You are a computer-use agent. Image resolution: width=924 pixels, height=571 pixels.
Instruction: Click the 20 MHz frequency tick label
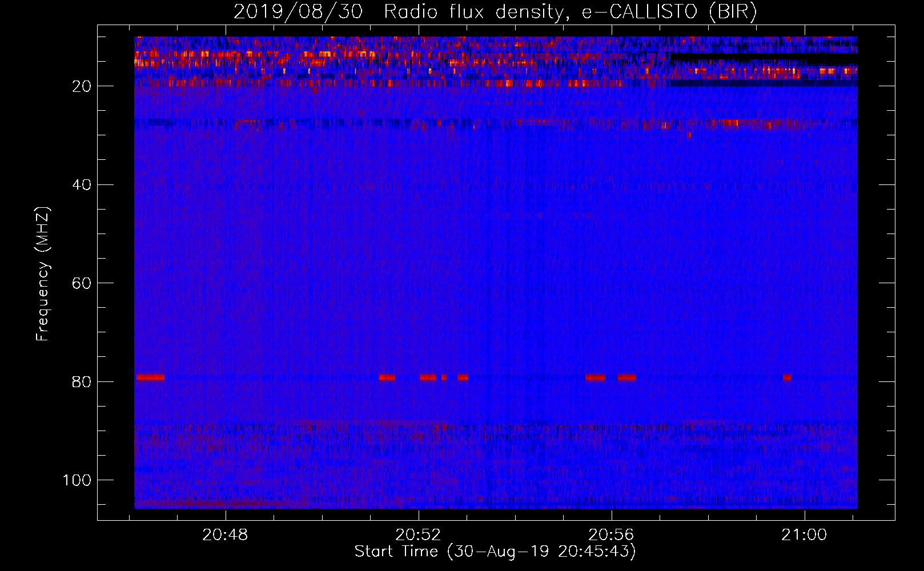tap(82, 86)
